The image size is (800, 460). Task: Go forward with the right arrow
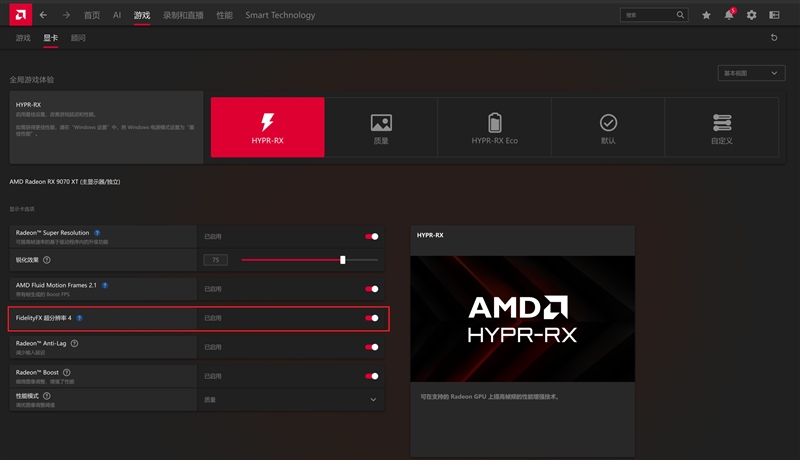coord(66,15)
